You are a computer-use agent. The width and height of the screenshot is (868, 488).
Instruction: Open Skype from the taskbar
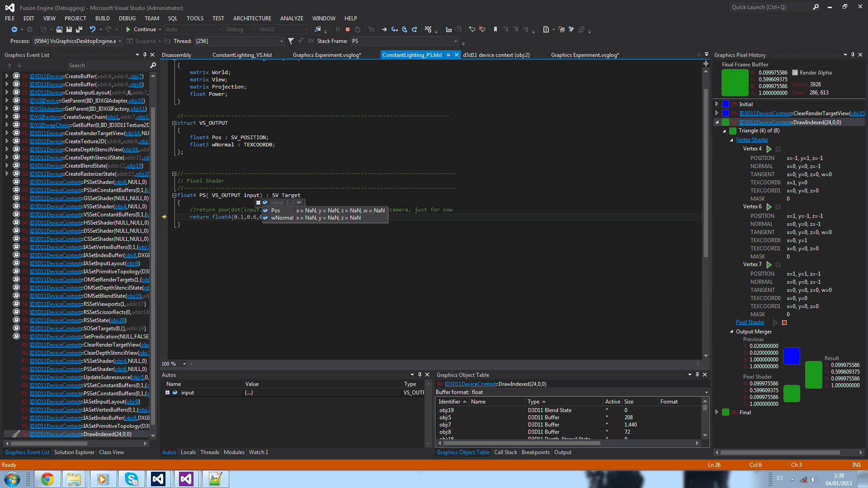click(131, 479)
